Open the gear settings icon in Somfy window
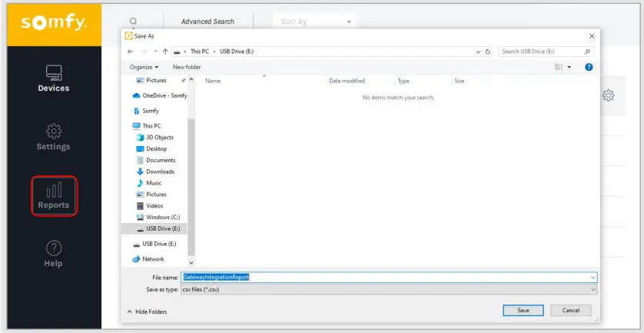The image size is (644, 333). [x=609, y=95]
